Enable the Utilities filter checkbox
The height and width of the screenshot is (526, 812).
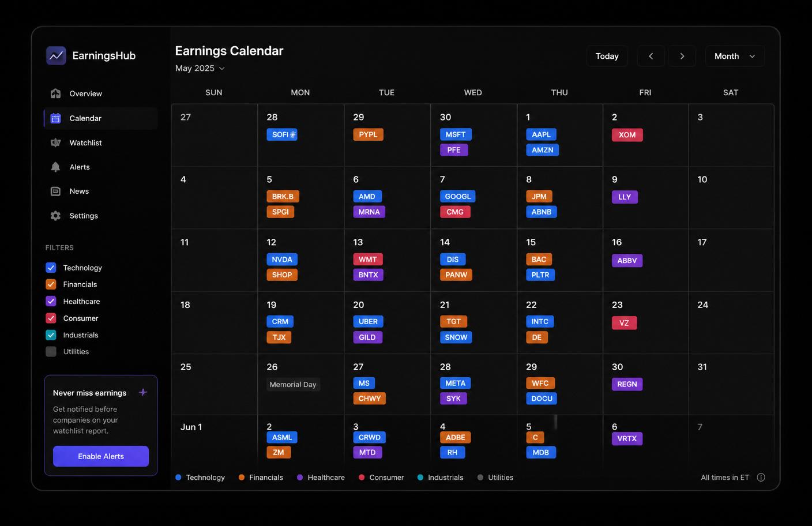(51, 351)
